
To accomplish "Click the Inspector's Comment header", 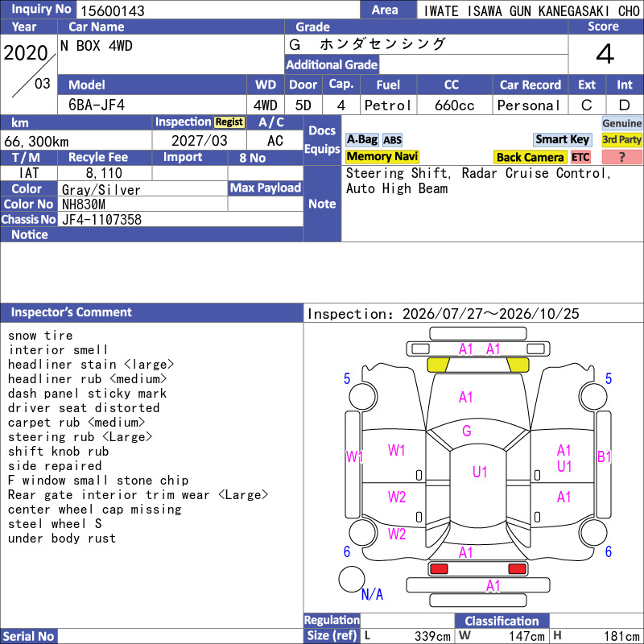I will (151, 312).
